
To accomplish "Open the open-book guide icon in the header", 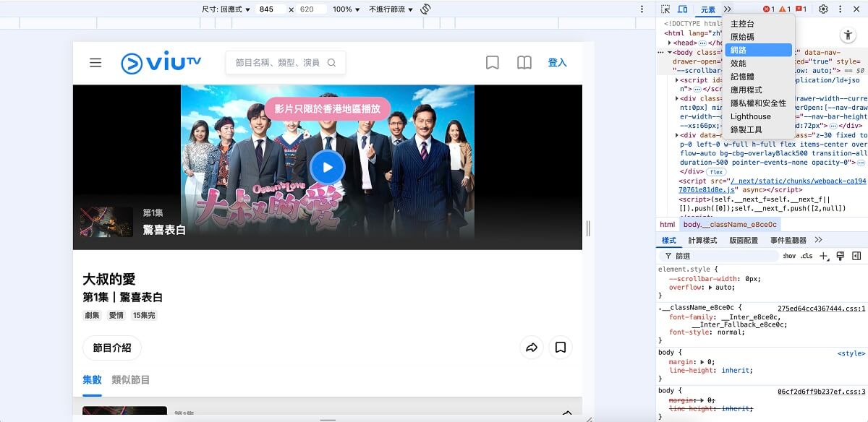I will click(524, 63).
